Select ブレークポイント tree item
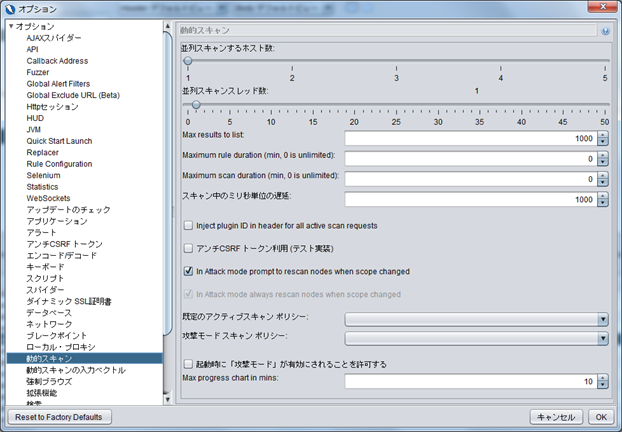 point(56,336)
